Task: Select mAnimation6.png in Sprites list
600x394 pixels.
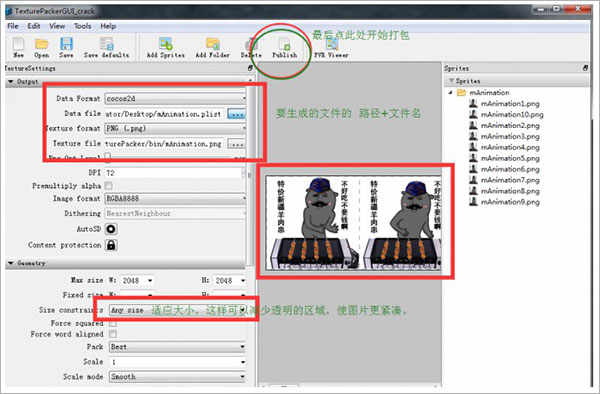Action: pyautogui.click(x=510, y=169)
